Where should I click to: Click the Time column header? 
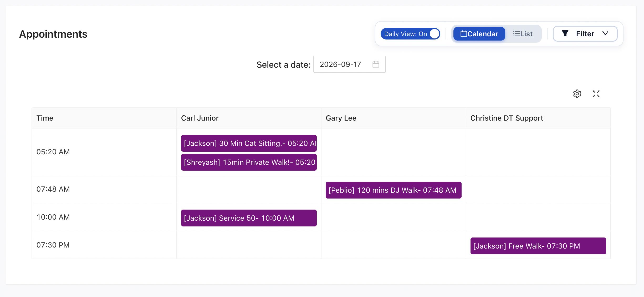point(104,118)
